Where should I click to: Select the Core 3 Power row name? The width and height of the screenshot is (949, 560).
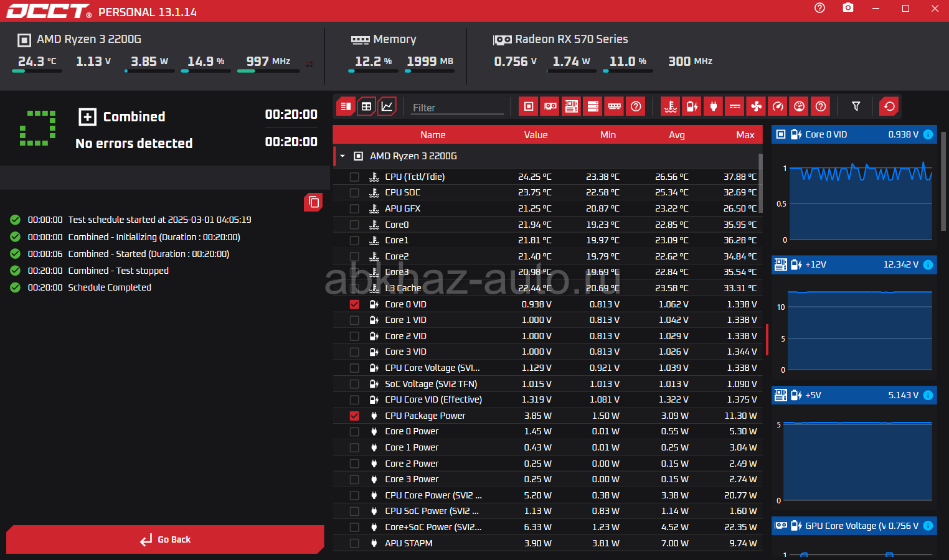coord(412,479)
